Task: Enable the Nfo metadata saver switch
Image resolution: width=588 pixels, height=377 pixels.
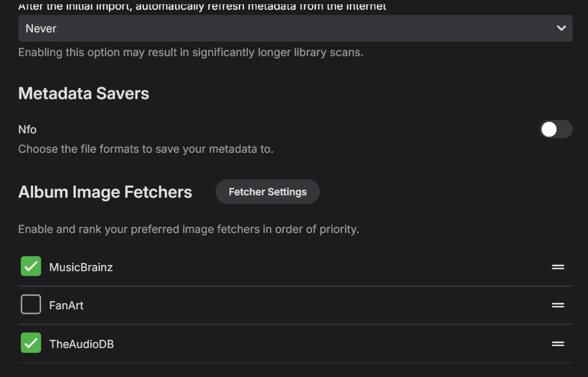Action: click(x=556, y=129)
